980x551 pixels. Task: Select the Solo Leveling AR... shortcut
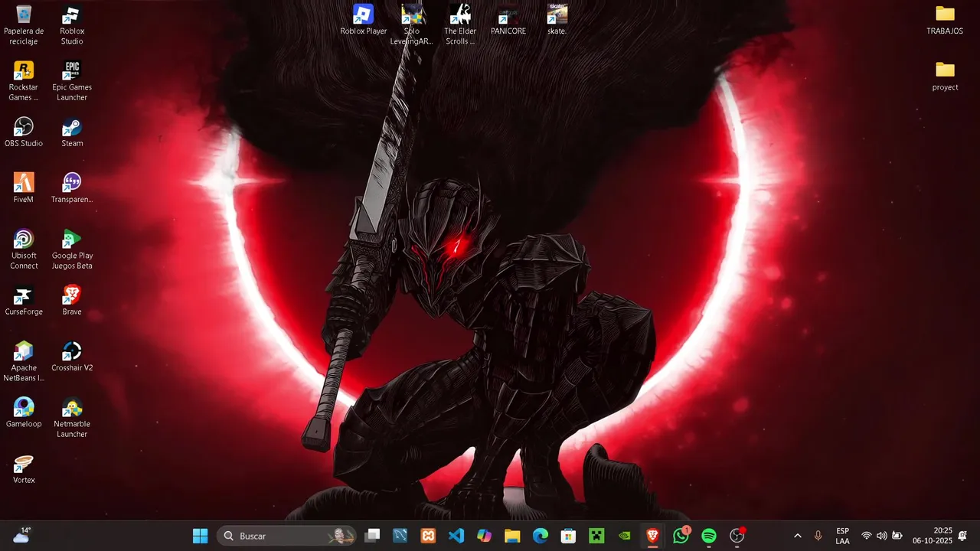[x=412, y=24]
